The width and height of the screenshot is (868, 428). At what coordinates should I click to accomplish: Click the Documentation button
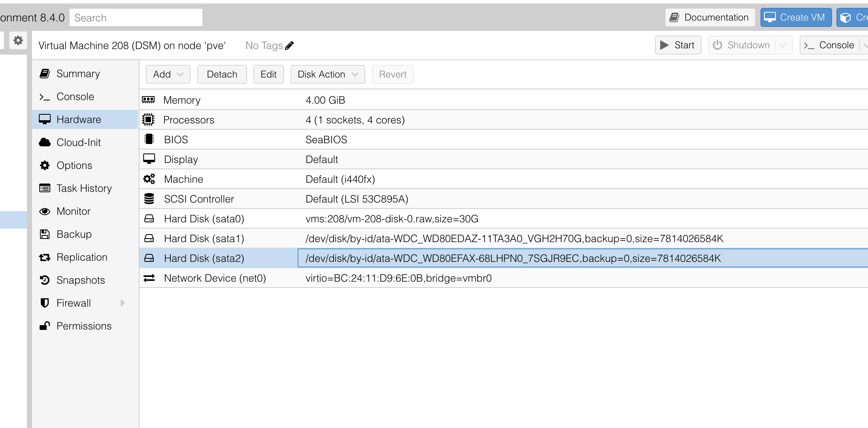(710, 17)
